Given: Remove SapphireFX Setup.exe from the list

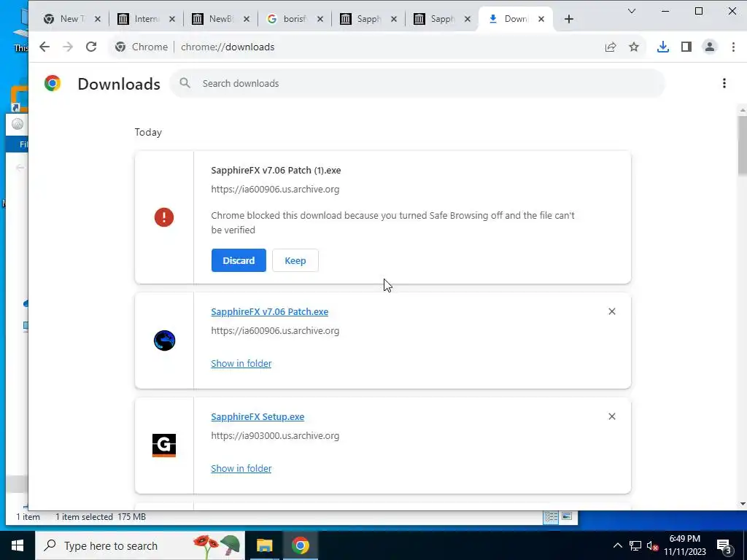Looking at the screenshot, I should pos(612,416).
